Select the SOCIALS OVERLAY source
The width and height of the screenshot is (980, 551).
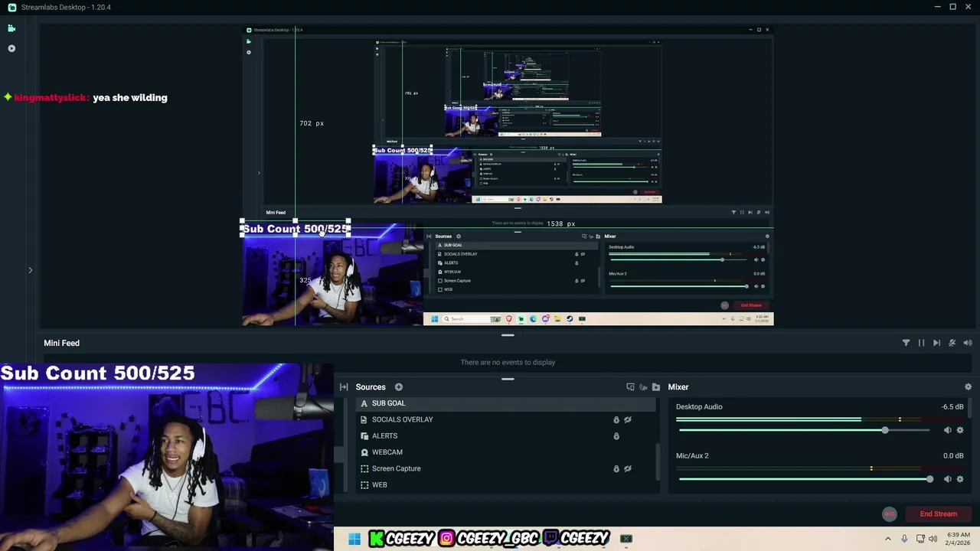tap(507, 419)
